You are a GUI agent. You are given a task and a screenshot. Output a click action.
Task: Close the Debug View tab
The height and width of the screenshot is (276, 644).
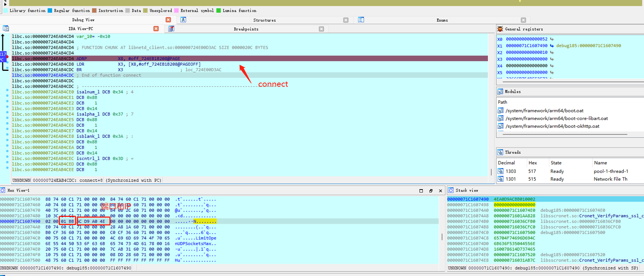coord(168,20)
